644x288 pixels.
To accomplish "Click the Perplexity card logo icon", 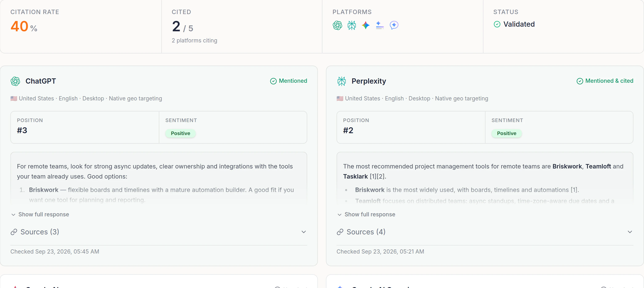I will [x=341, y=81].
